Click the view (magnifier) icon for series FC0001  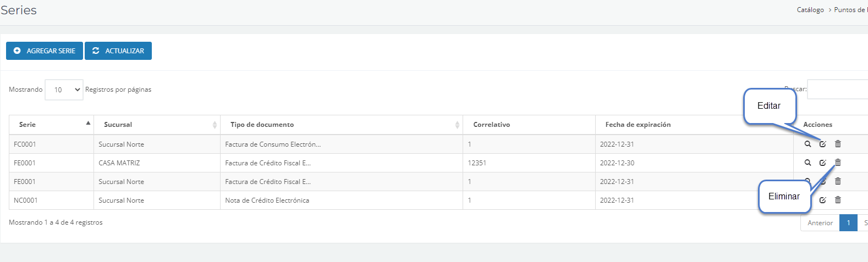point(807,144)
